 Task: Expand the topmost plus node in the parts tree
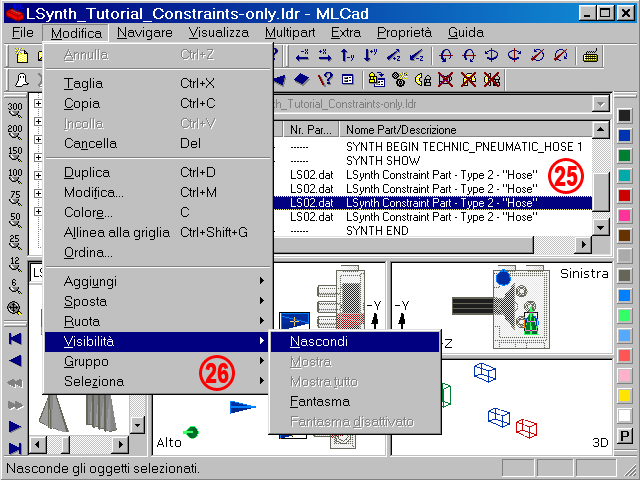pos(38,104)
